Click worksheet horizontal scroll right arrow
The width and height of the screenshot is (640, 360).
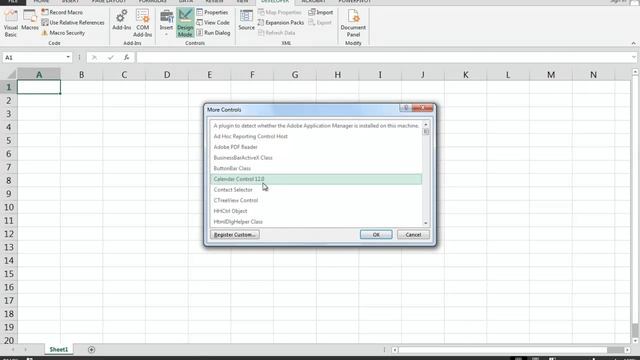[627, 350]
